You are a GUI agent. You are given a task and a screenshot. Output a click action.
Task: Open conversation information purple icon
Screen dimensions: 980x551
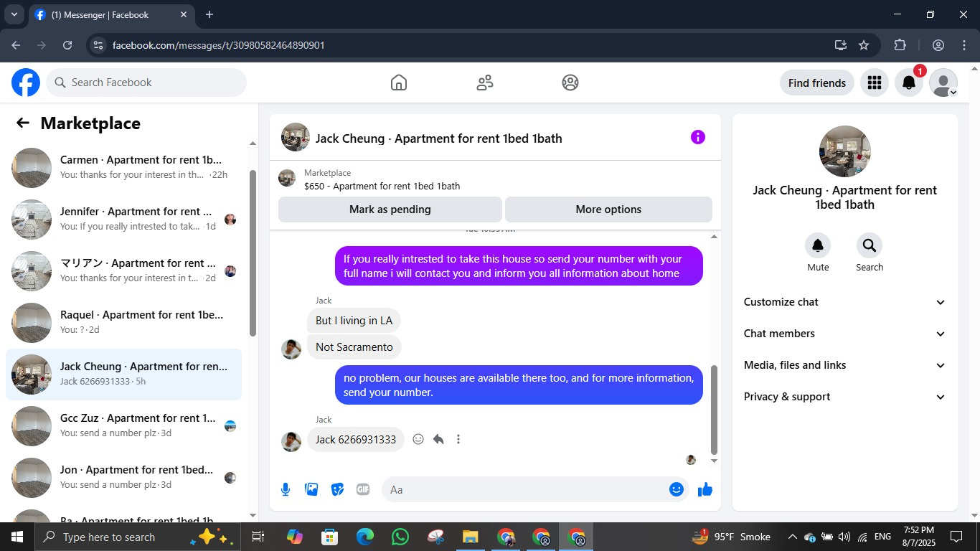coord(698,137)
